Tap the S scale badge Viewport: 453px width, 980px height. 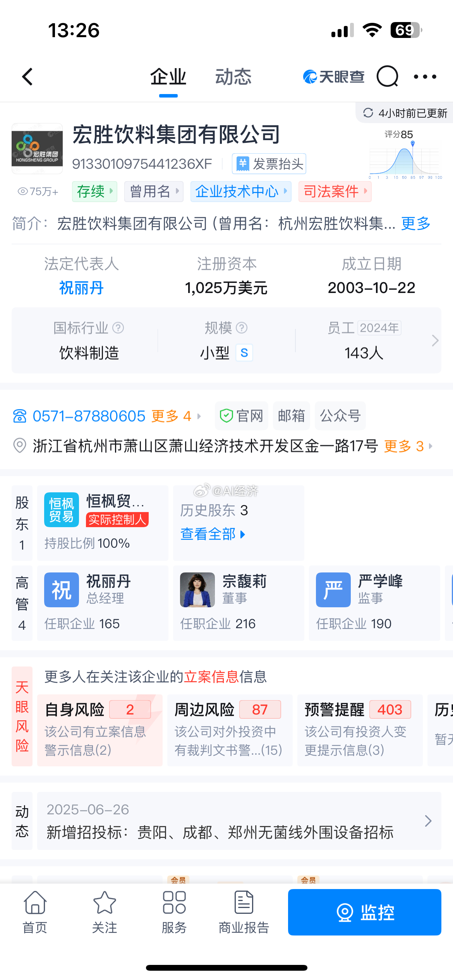[244, 353]
